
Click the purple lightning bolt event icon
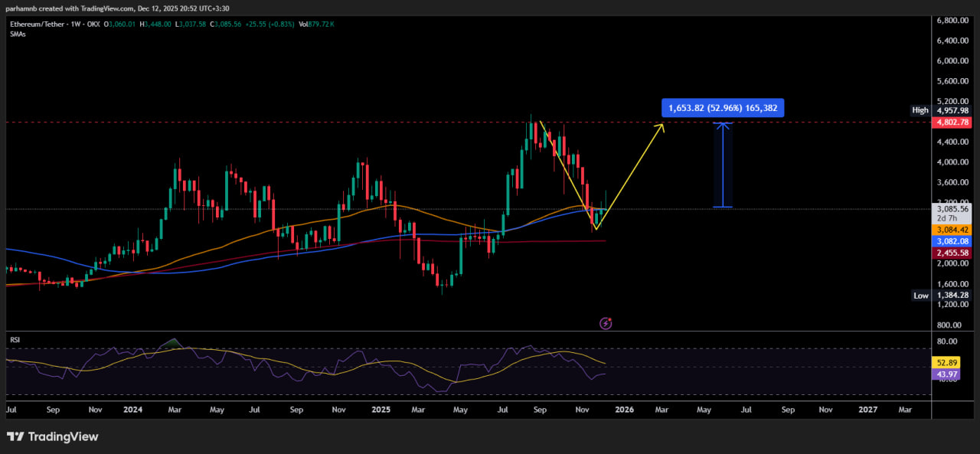point(606,323)
